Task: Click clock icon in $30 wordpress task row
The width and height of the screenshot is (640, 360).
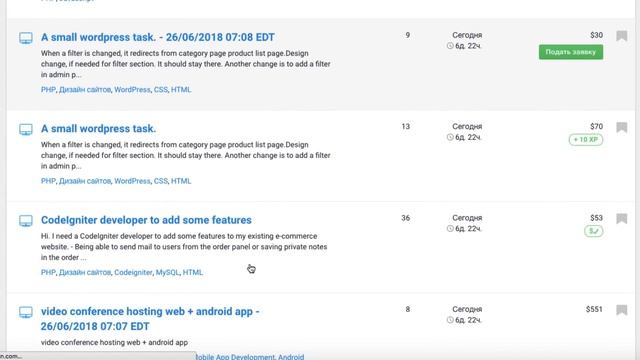Action: pyautogui.click(x=450, y=46)
